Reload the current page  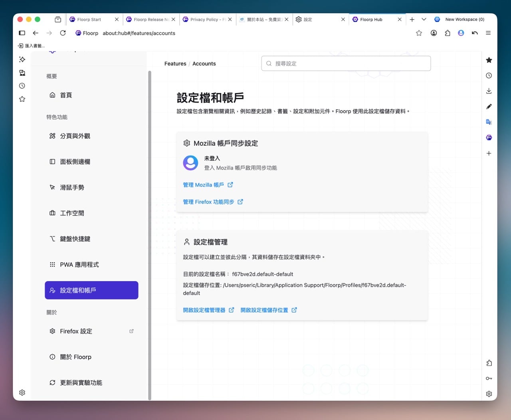[63, 33]
